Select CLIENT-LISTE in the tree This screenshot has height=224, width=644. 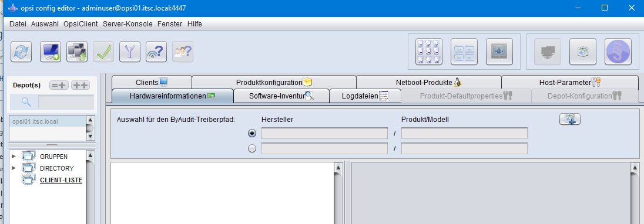click(x=61, y=180)
